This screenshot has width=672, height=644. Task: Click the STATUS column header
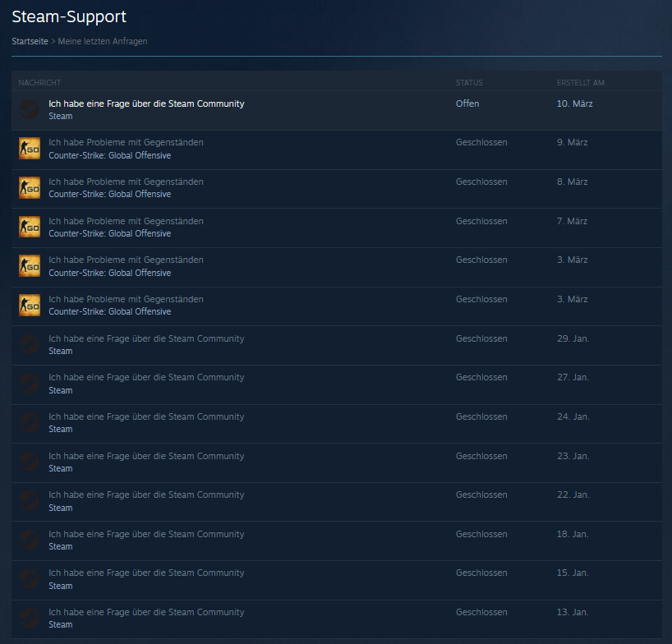[x=469, y=83]
